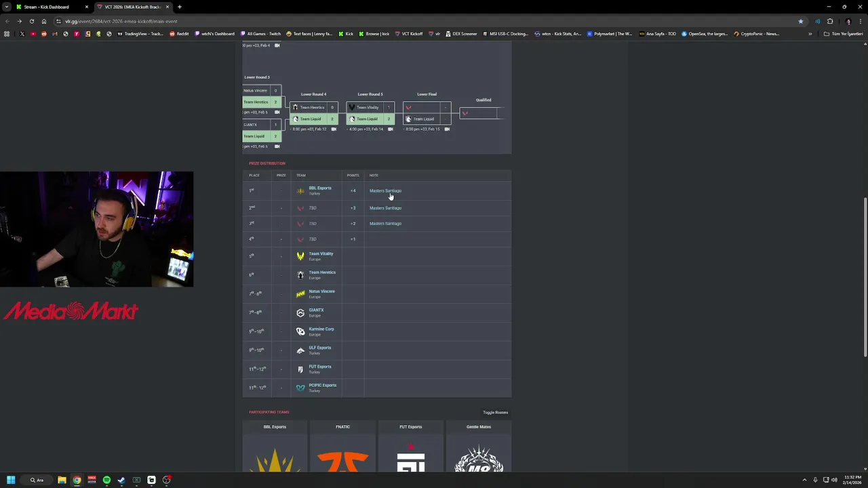Viewport: 868px width, 488px height.
Task: Click the Karmine Corp logo in prize table
Action: tap(300, 331)
